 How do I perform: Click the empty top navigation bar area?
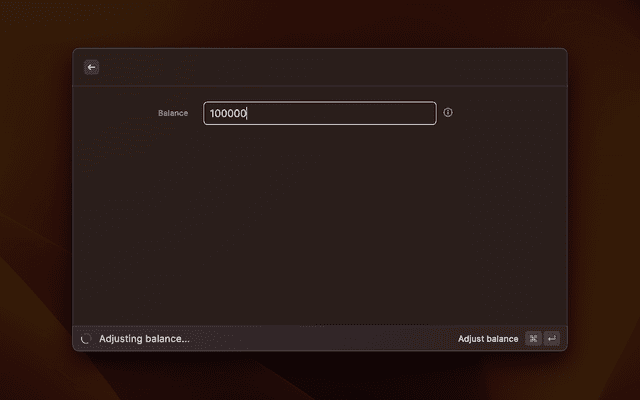pos(330,67)
